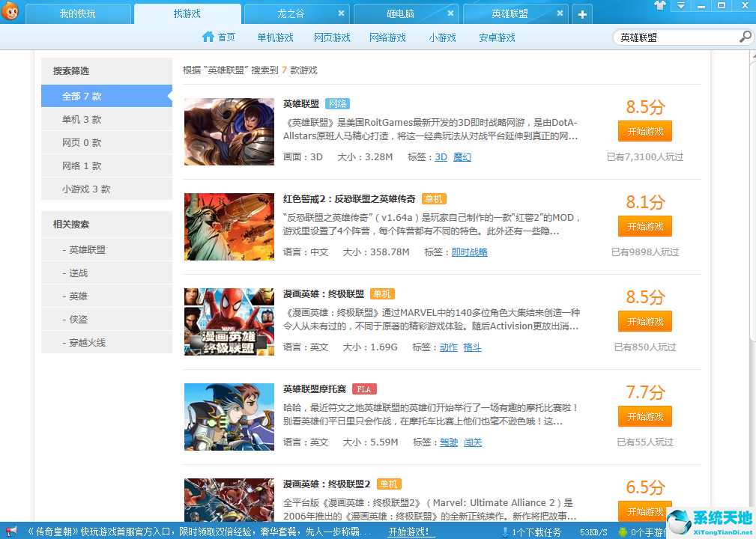Screen dimensions: 756x539
Task: Click the 3D tag link
Action: (441, 157)
